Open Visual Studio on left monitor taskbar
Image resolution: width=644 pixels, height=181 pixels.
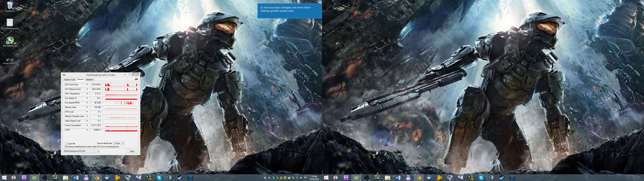(139, 178)
